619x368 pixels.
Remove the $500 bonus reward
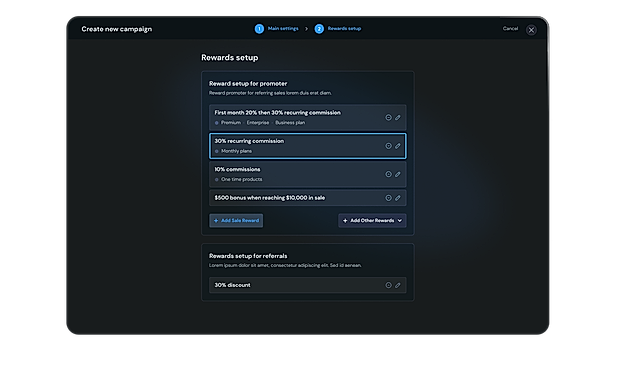tap(388, 198)
